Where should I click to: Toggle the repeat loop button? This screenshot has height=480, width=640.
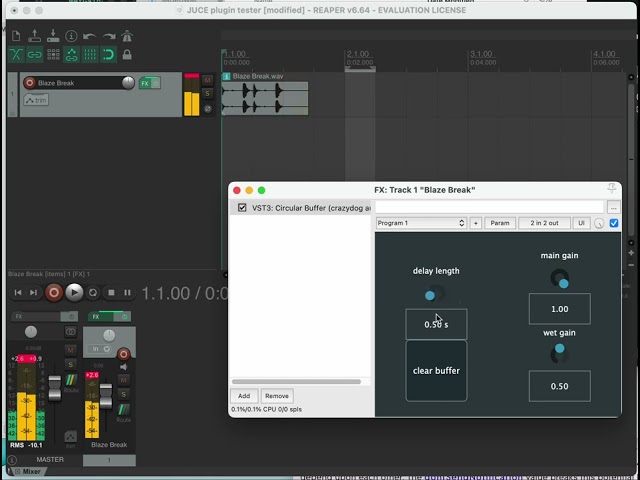(93, 292)
